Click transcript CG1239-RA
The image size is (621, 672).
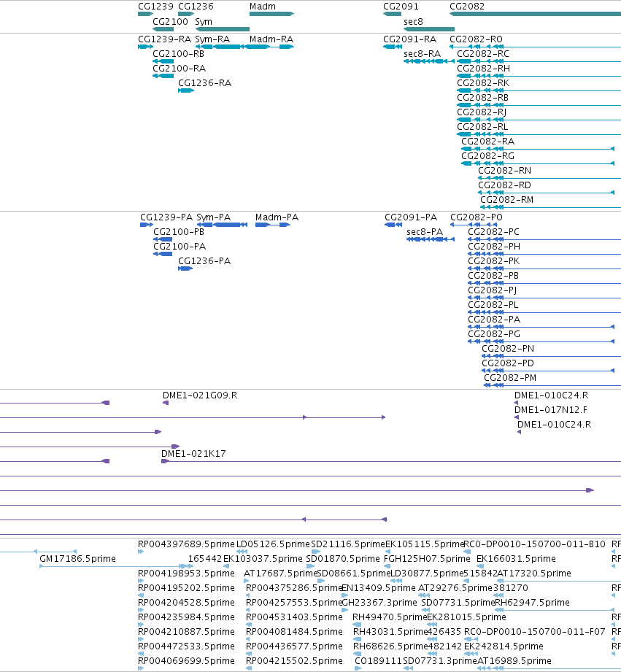click(165, 39)
